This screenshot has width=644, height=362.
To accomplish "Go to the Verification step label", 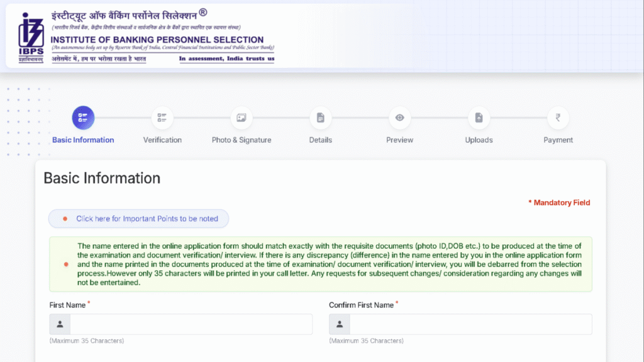I will click(162, 140).
